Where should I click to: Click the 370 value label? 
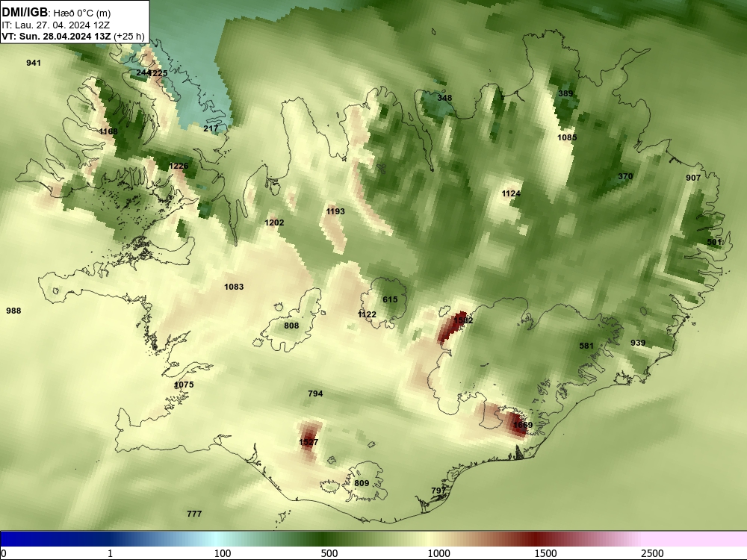625,176
